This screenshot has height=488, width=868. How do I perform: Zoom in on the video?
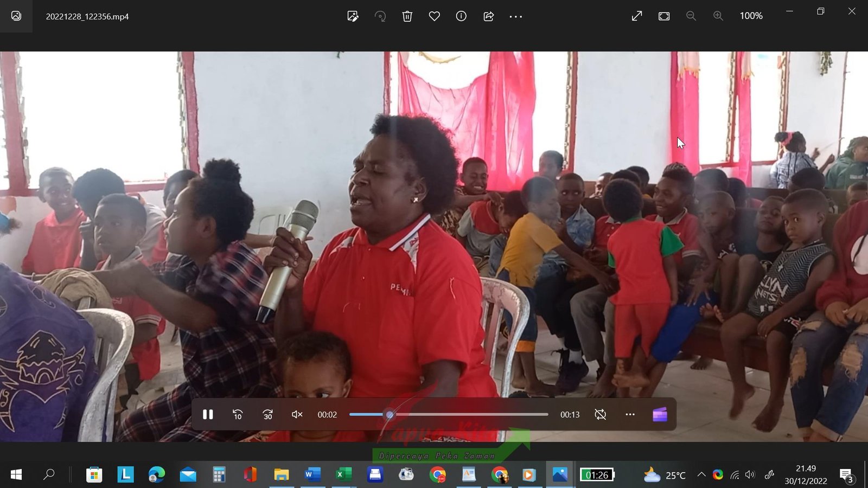(x=718, y=16)
